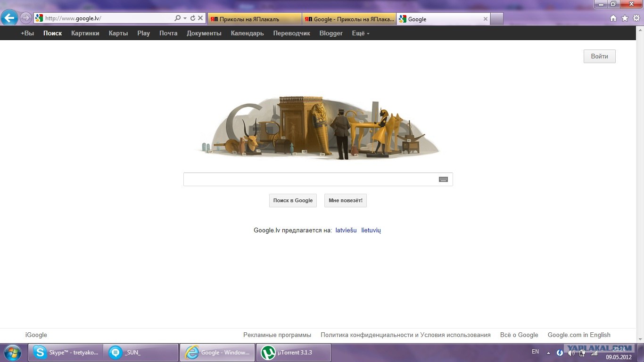Viewport: 644px width, 362px height.
Task: Open Документы in the Google bar
Action: coord(204,33)
